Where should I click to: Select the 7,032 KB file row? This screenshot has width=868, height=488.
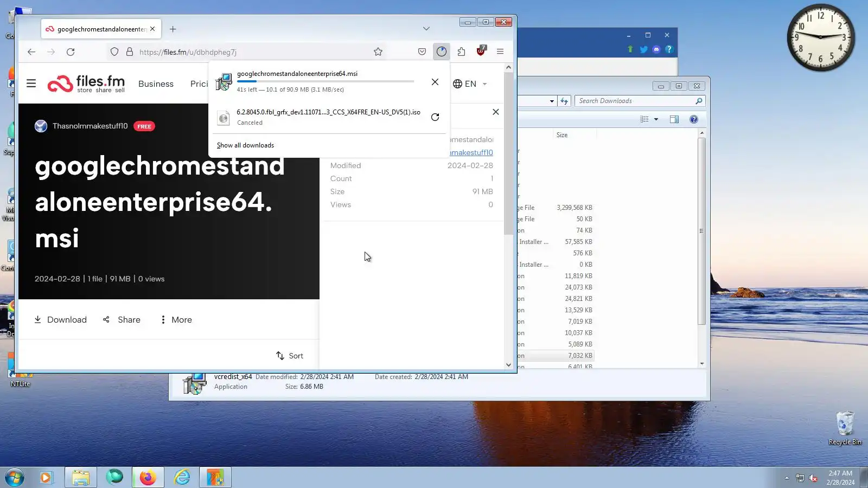click(x=556, y=356)
